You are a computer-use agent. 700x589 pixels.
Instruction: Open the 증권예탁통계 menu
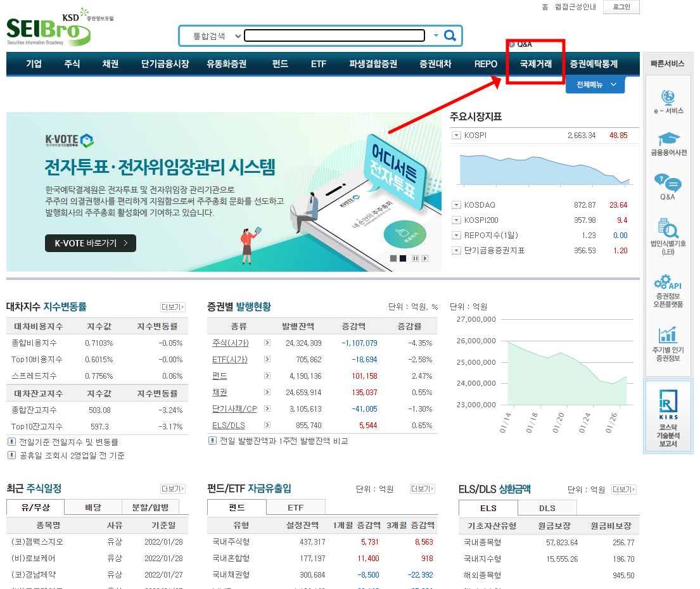point(594,64)
